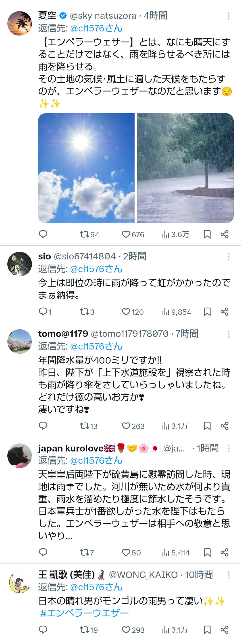
Task: Reply to sio's tweet
Action: (x=45, y=312)
